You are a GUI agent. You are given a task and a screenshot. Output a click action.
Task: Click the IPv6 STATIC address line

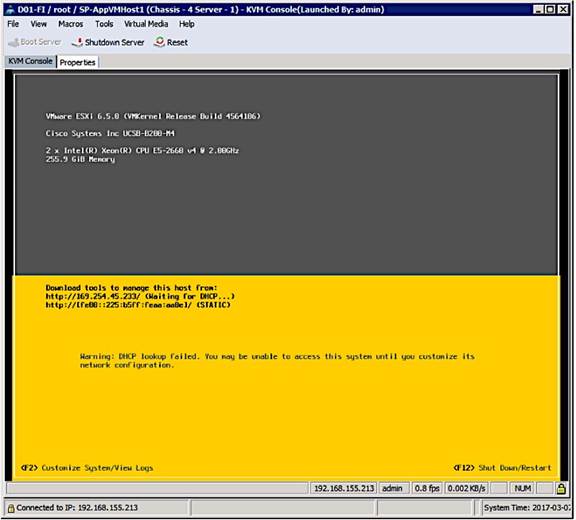click(138, 305)
